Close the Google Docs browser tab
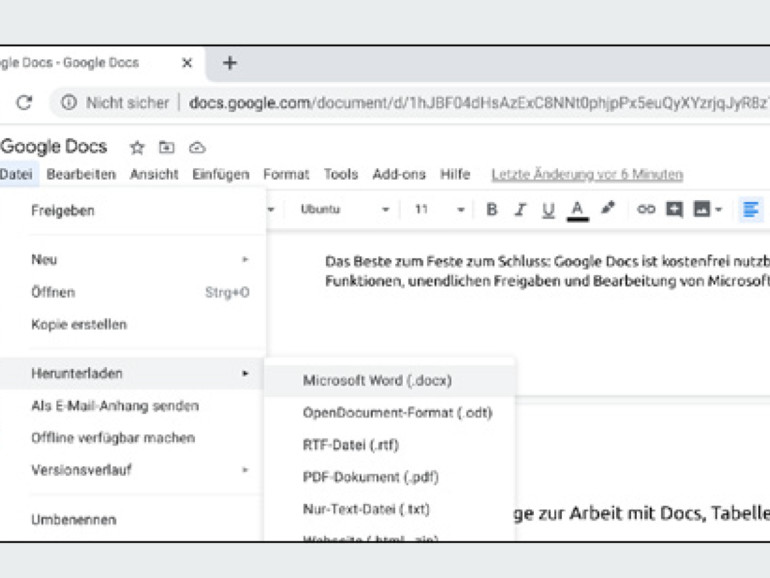 (x=187, y=63)
